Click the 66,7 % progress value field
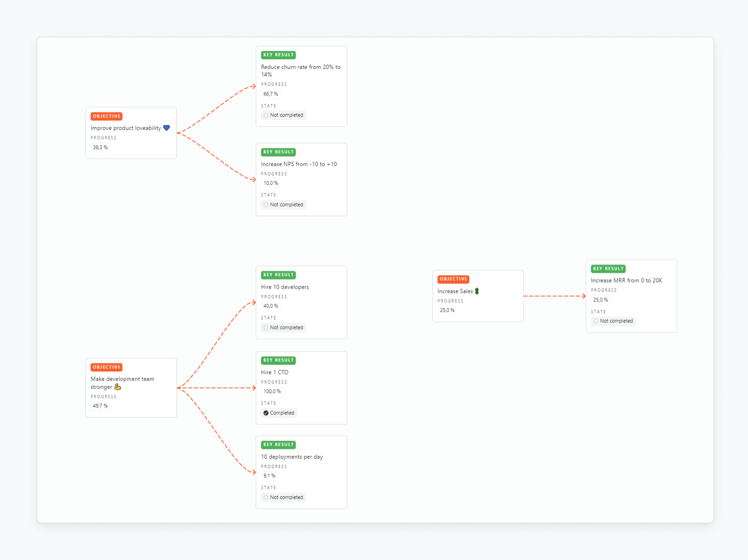The width and height of the screenshot is (748, 560). 270,94
